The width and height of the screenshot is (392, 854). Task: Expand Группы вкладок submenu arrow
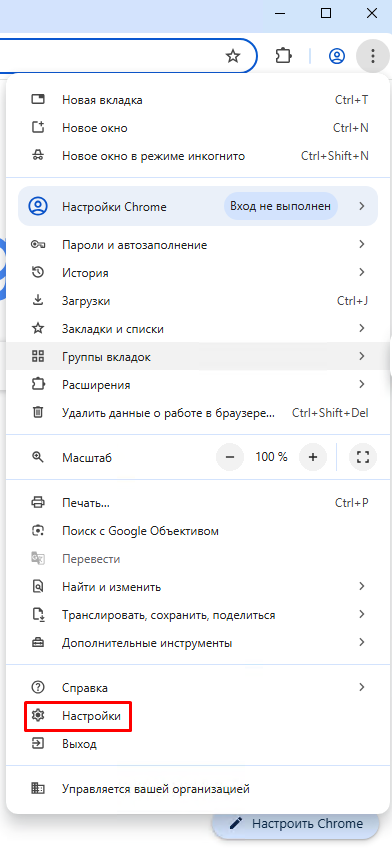[x=362, y=357]
